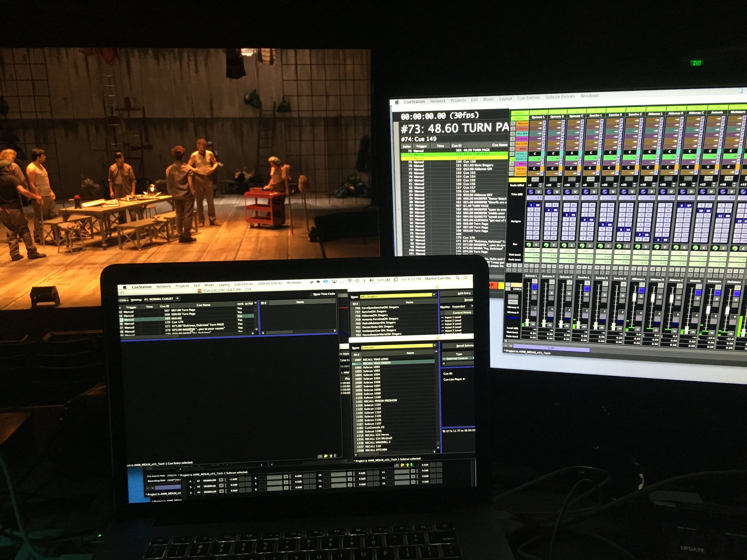Open the Apple menu on the external monitor
Viewport: 747px width, 560px height.
point(397,102)
